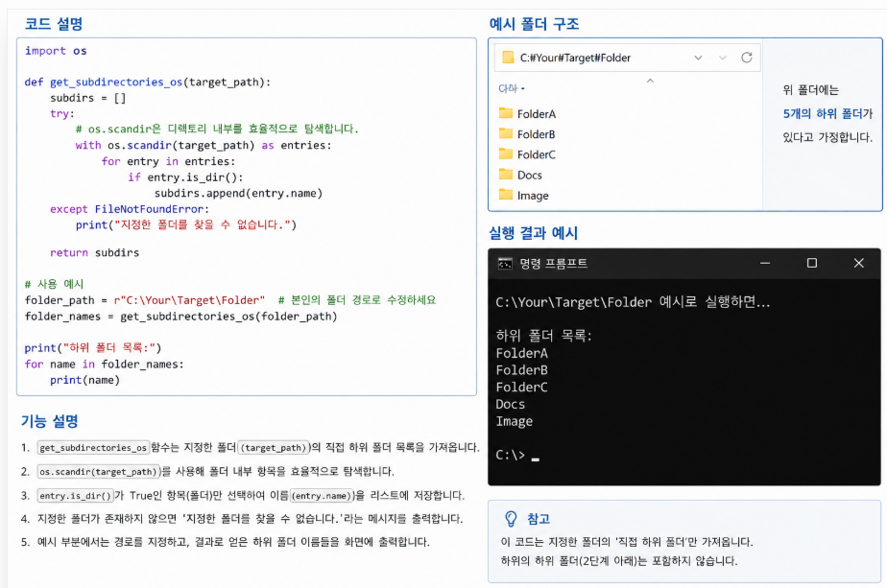Click the 예시 폴더 구조 heading
The width and height of the screenshot is (887, 588).
coord(534,24)
